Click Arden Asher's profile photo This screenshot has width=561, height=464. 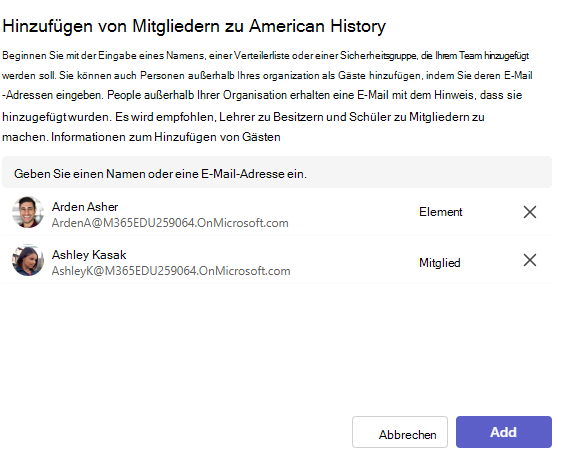[x=28, y=212]
